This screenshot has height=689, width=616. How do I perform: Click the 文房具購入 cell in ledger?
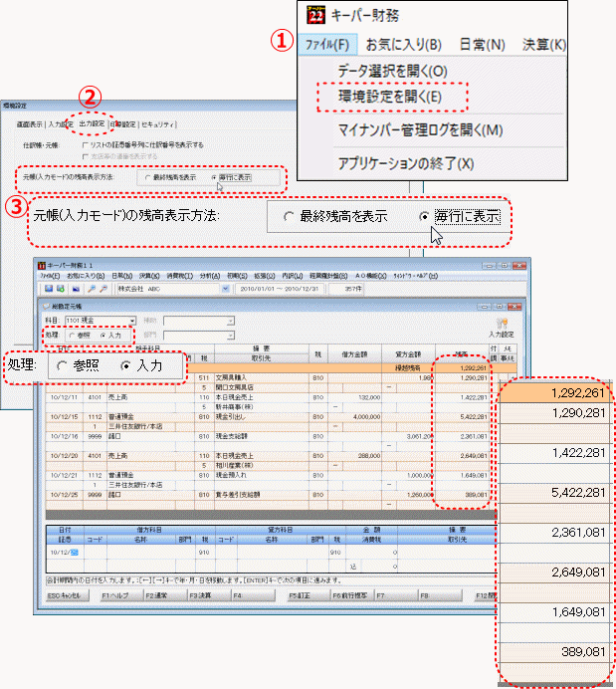[x=262, y=378]
